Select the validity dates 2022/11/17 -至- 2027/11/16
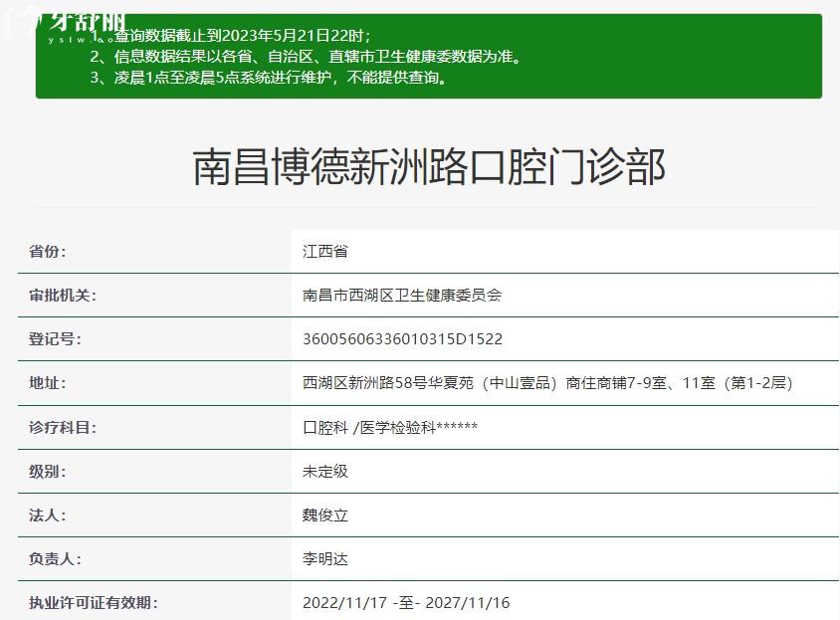 pos(406,603)
